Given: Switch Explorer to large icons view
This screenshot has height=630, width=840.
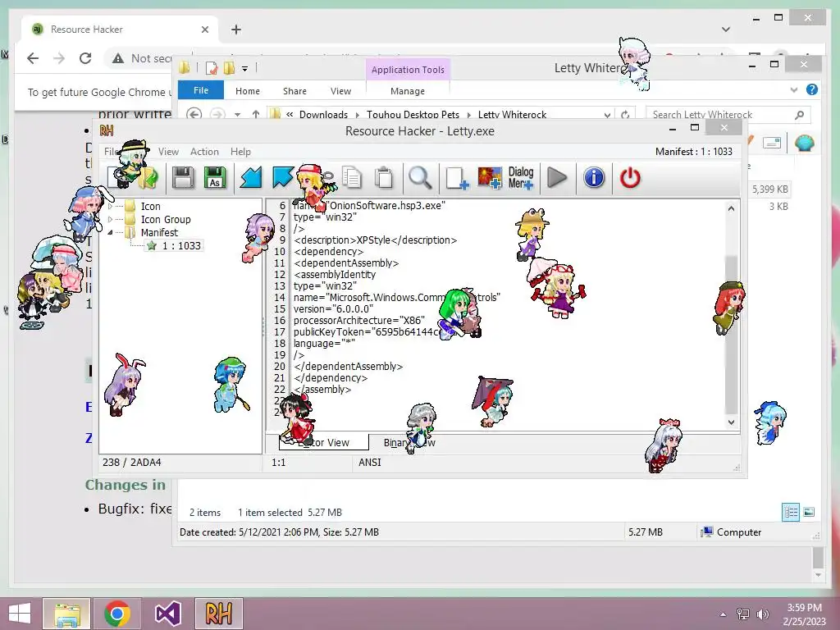Looking at the screenshot, I should tap(809, 512).
